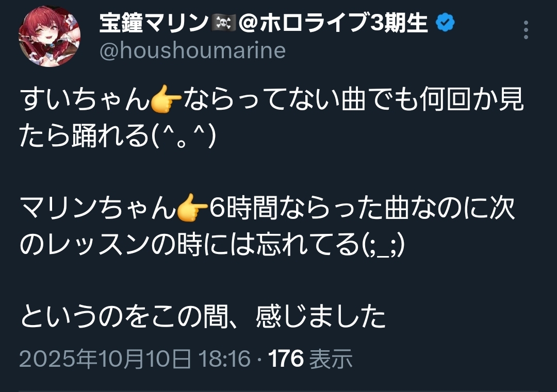557x392 pixels.
Task: Click the word マリンちゃん in the tweet
Action: click(x=98, y=208)
